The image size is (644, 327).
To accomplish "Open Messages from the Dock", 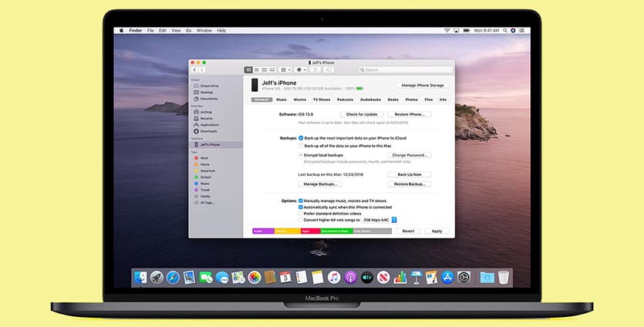I will coord(222,278).
